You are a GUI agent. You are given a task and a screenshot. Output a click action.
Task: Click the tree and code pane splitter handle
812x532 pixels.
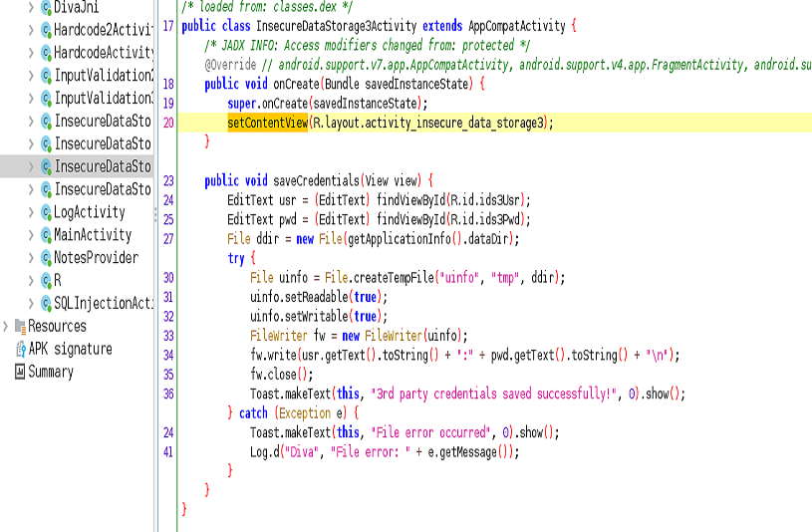click(x=155, y=214)
